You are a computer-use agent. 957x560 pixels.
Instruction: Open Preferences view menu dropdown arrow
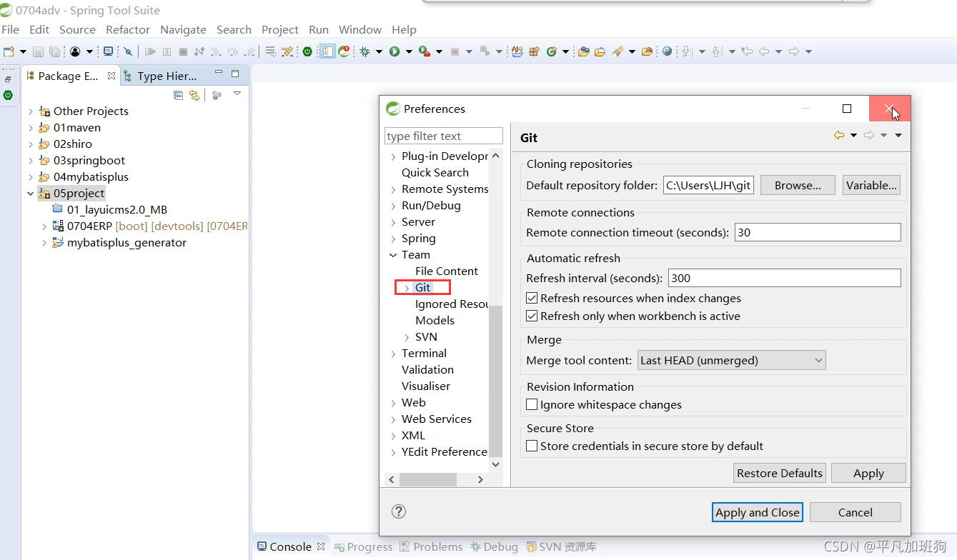[898, 136]
